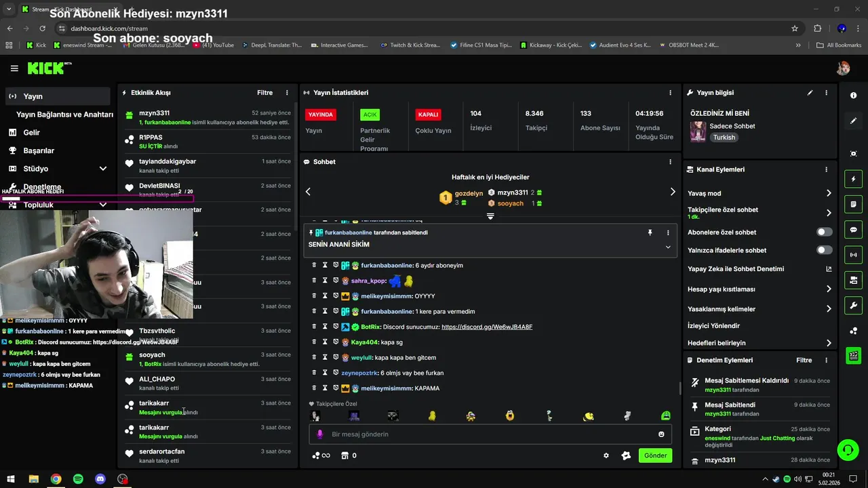The width and height of the screenshot is (868, 488).
Task: Open the green headset support button
Action: 848,449
